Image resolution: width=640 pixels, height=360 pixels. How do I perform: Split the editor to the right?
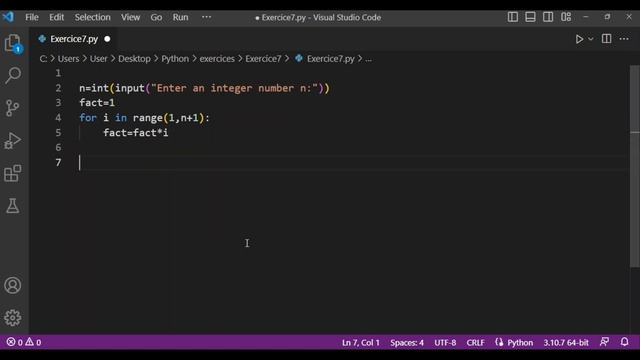(x=607, y=39)
